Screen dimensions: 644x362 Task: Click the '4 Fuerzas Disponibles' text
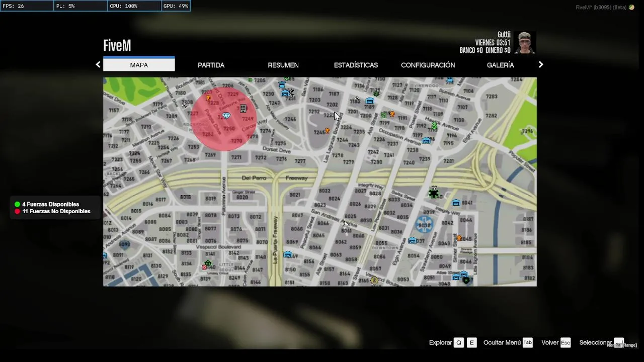[x=50, y=204]
